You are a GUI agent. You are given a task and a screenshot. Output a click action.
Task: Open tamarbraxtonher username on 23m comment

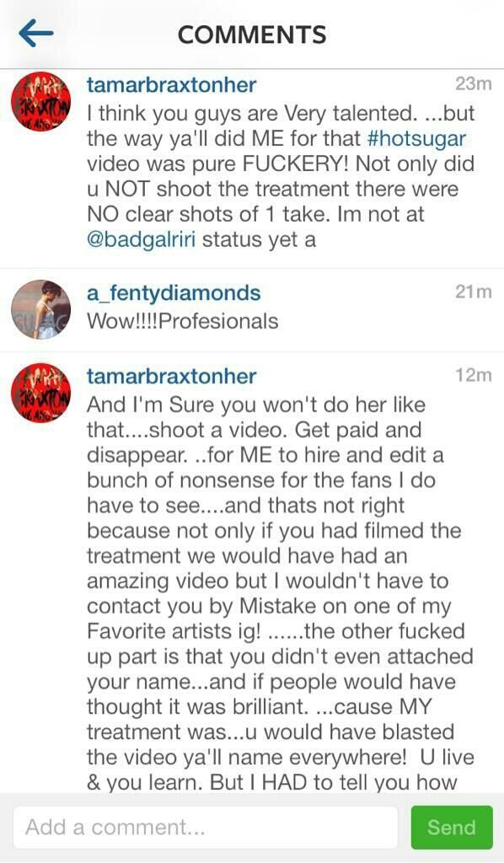(x=172, y=85)
